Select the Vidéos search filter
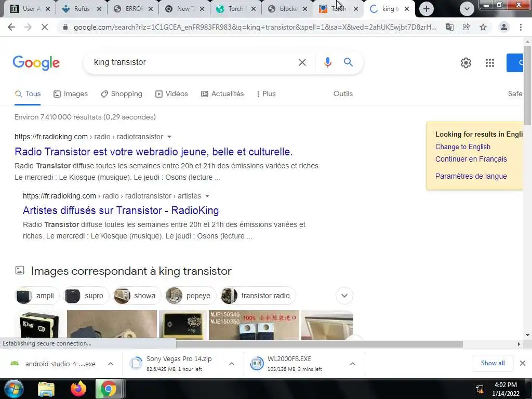 pyautogui.click(x=171, y=94)
